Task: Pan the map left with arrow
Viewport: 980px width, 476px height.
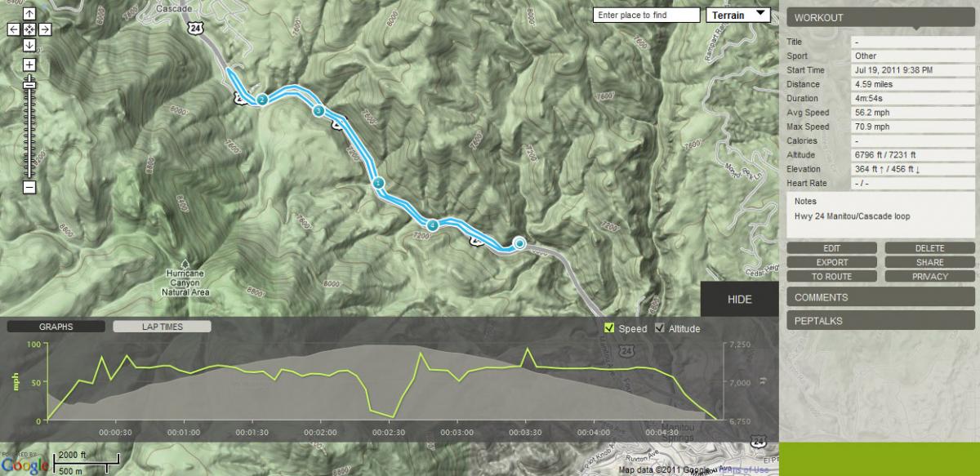Action: coord(14,29)
